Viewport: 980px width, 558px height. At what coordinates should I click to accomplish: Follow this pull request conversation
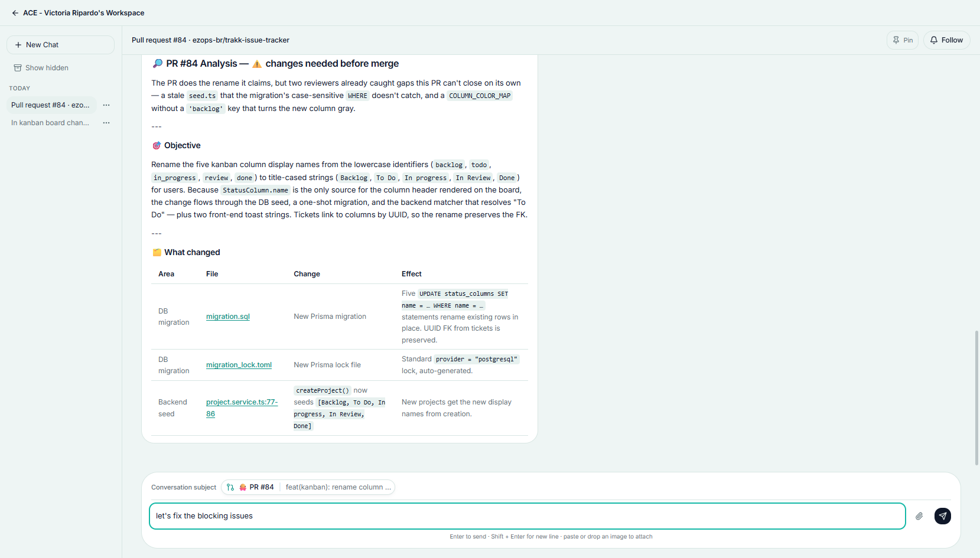coord(946,40)
